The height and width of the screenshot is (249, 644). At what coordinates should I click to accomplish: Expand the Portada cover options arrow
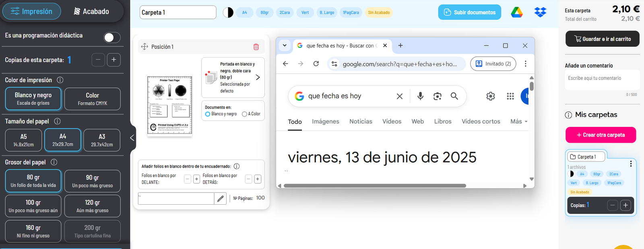coord(258,77)
